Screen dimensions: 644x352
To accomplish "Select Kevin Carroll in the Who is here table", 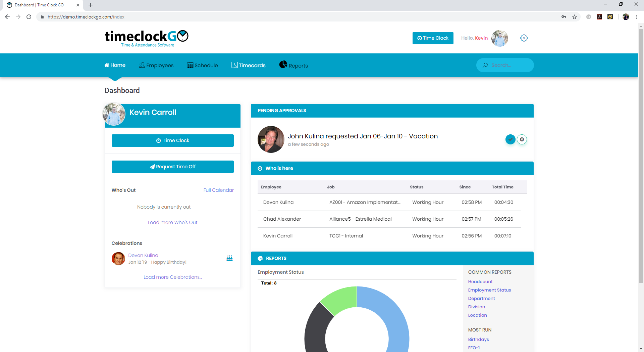I will pos(389,236).
